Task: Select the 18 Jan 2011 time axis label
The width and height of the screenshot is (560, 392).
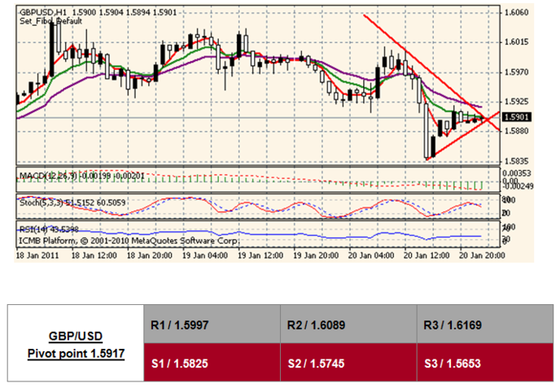Action: [37, 254]
